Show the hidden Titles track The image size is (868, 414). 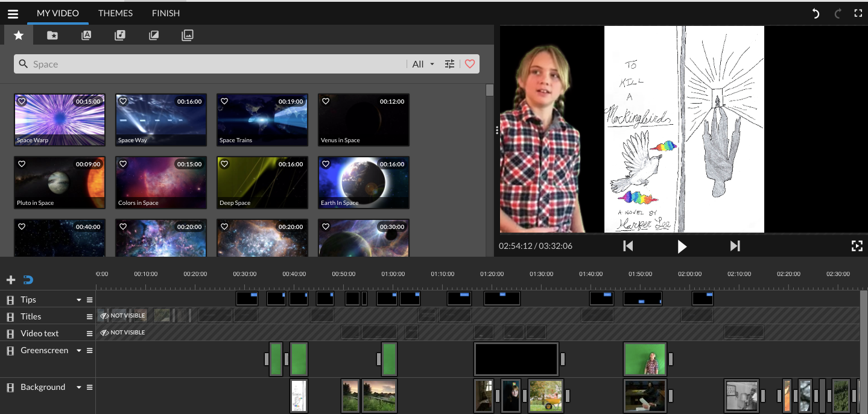(122, 316)
